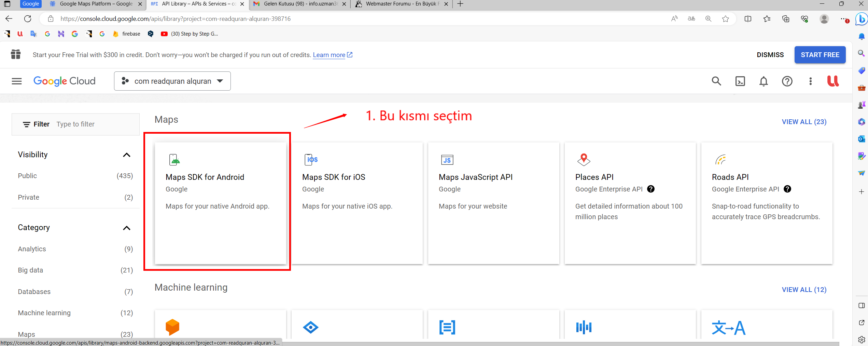
Task: Click the Google Cloud logo
Action: (64, 81)
